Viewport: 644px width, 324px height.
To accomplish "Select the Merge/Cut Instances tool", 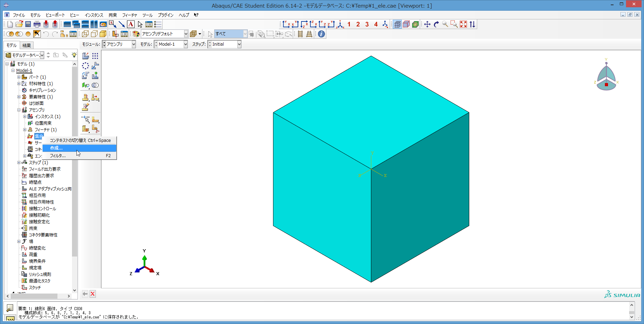I will [x=95, y=85].
